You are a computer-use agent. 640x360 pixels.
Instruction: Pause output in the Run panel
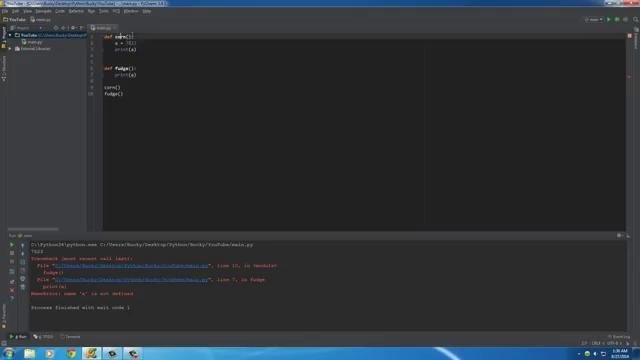click(12, 262)
